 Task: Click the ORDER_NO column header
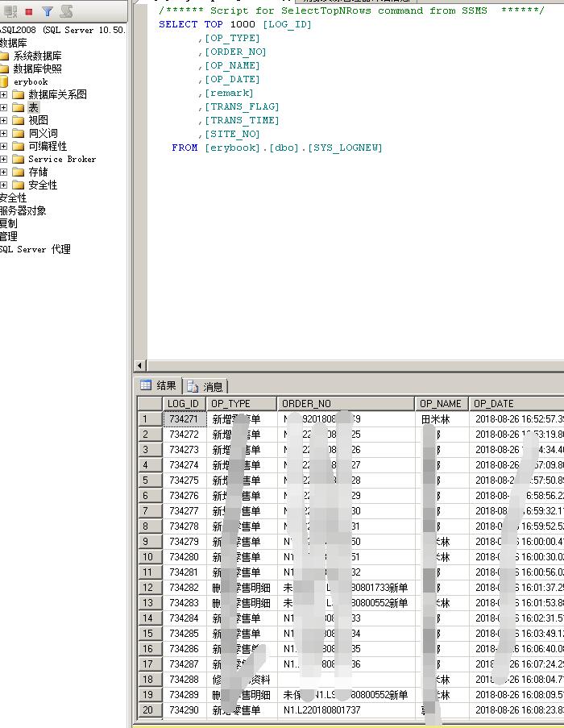point(346,403)
